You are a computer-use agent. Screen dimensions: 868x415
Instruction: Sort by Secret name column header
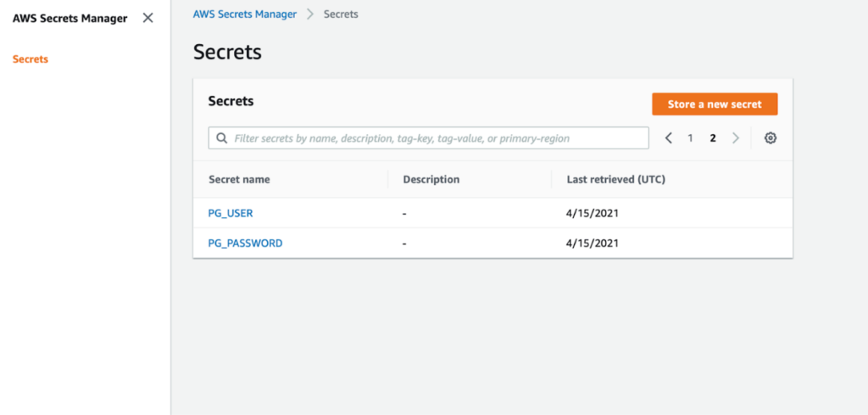pos(239,180)
